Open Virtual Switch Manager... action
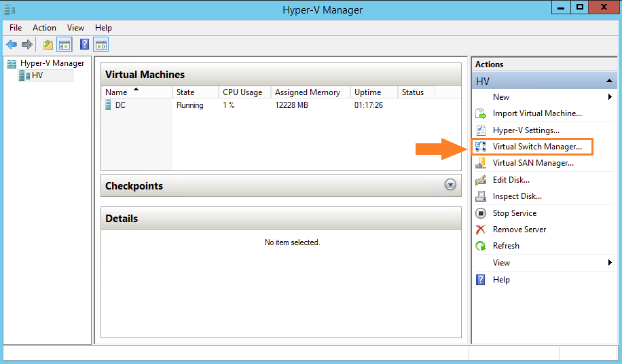Viewport: 622px width, 364px height. 537,147
